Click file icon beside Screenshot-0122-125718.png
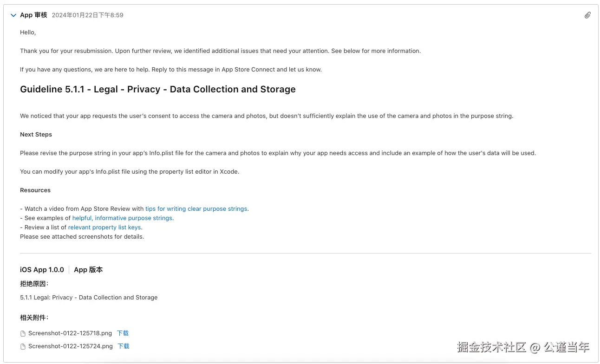The width and height of the screenshot is (600, 364). coord(23,333)
